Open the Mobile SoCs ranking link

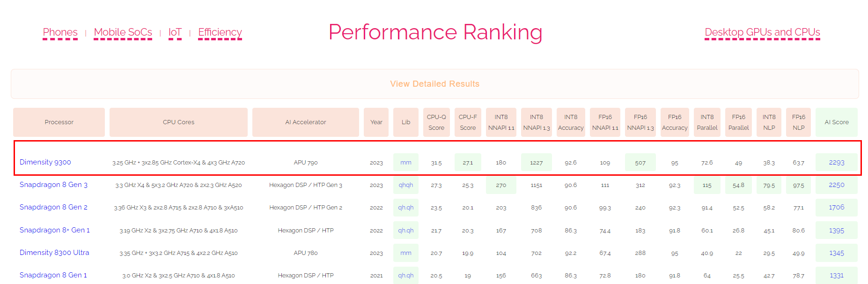(123, 32)
